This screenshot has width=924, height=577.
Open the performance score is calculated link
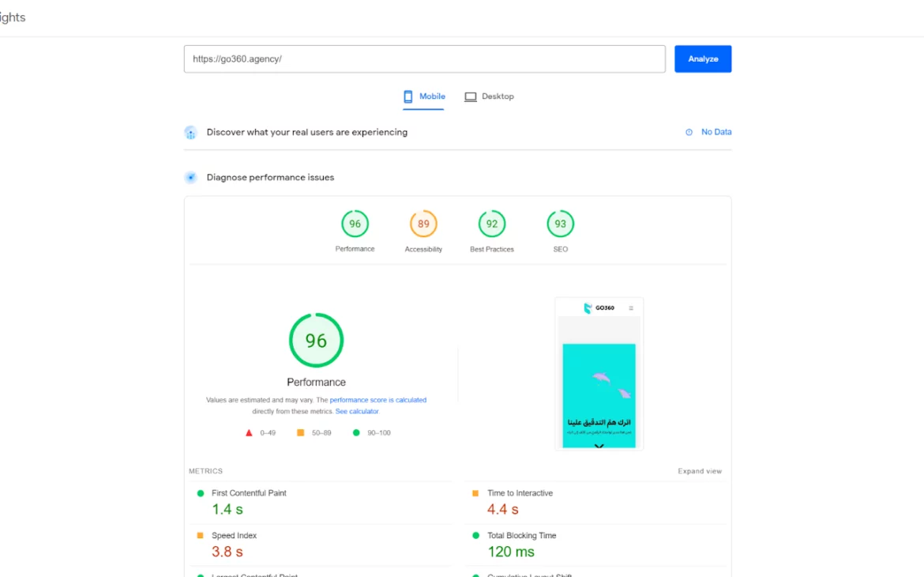pos(377,400)
